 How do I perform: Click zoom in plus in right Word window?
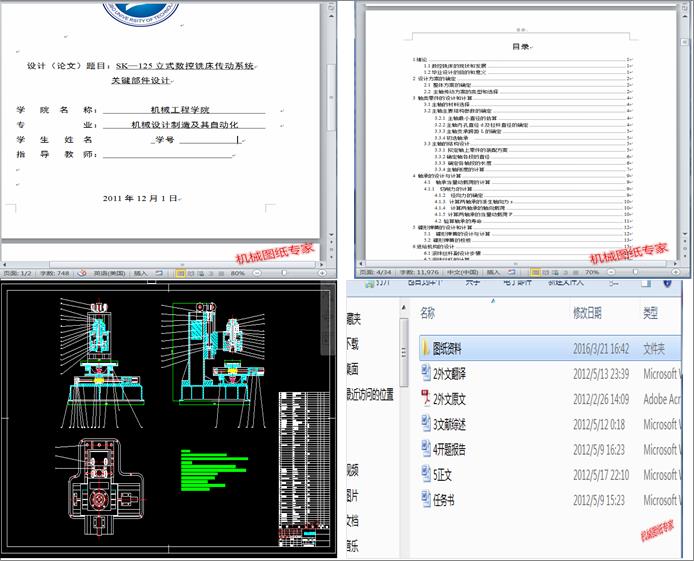click(x=675, y=272)
